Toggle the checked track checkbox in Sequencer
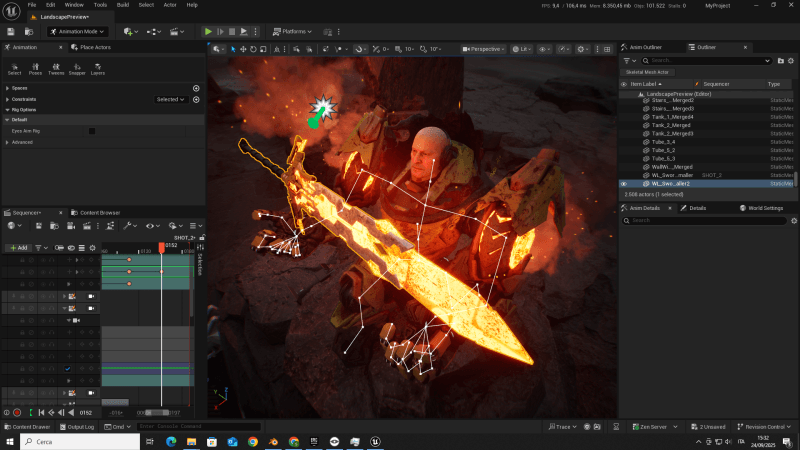This screenshot has height=450, width=800. click(x=67, y=369)
